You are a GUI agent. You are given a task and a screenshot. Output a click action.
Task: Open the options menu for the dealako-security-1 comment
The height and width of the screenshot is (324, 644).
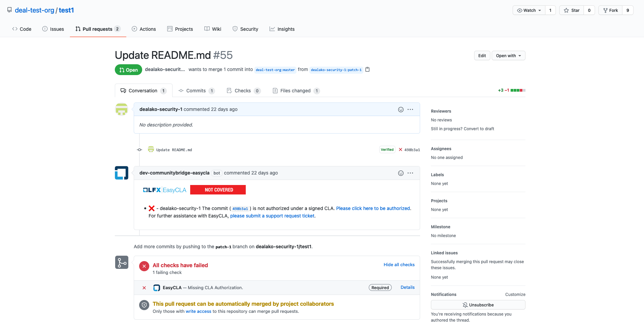[x=410, y=110]
